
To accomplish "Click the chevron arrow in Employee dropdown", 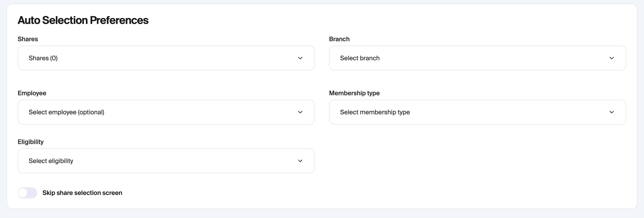I will point(300,112).
